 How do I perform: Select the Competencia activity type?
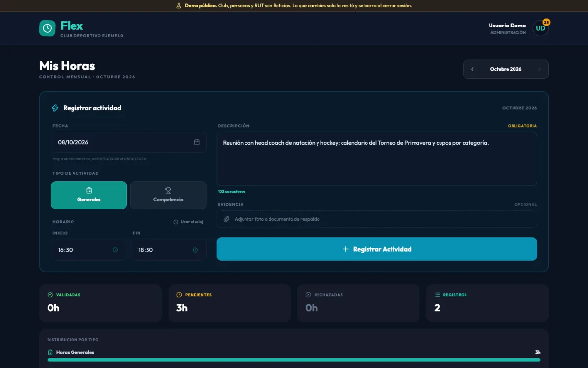tap(168, 195)
